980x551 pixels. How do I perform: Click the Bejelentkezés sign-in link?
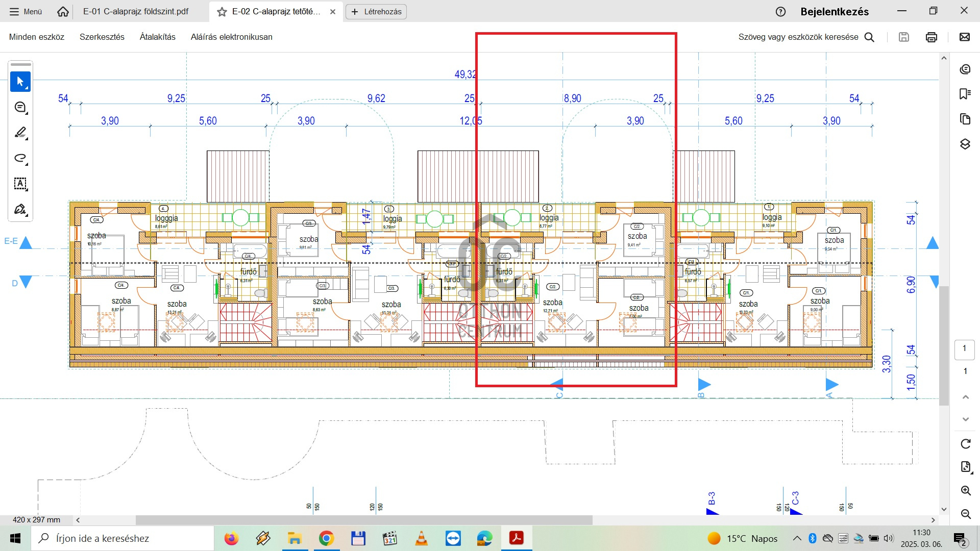(834, 11)
